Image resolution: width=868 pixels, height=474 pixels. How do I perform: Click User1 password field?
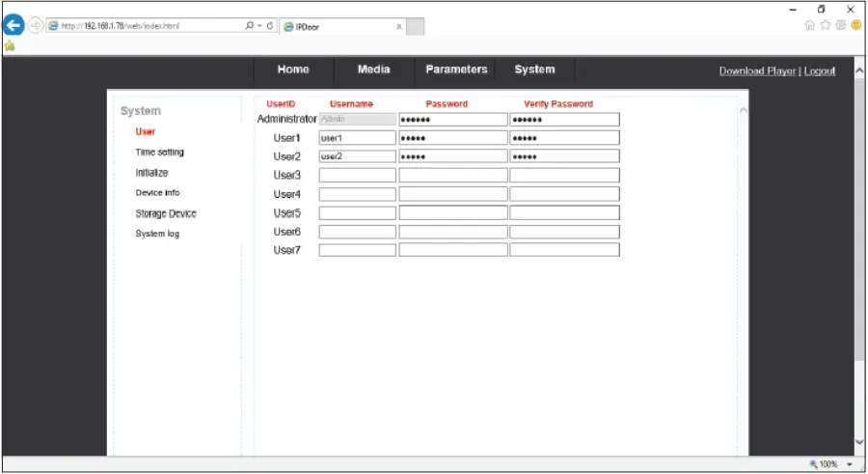[453, 138]
